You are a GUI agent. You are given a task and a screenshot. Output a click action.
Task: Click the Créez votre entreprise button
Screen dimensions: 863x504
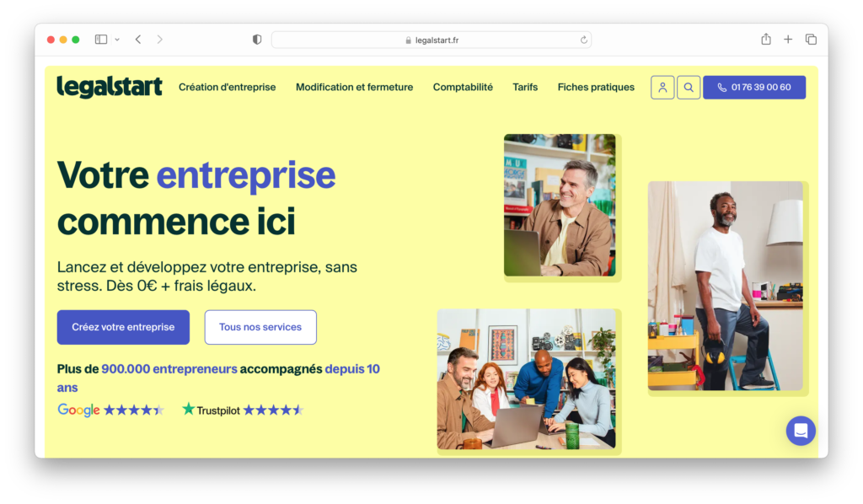(123, 327)
